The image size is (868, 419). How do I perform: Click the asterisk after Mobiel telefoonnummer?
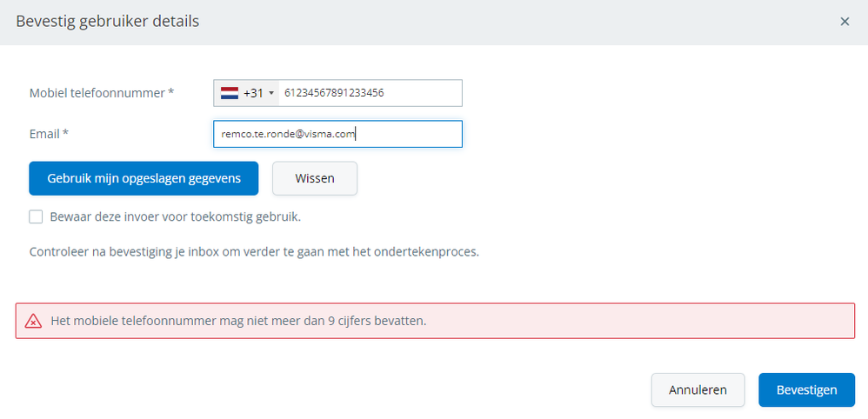click(171, 92)
